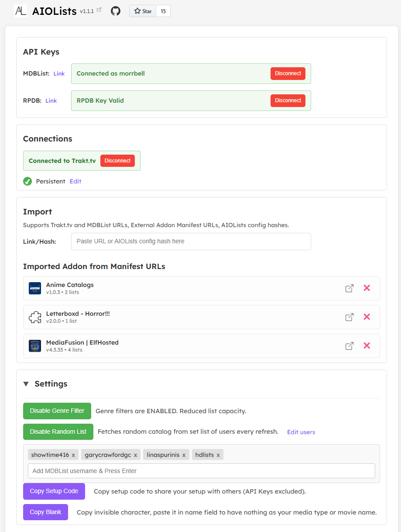Image resolution: width=401 pixels, height=532 pixels.
Task: Star the AIOLists repository
Action: tap(143, 11)
